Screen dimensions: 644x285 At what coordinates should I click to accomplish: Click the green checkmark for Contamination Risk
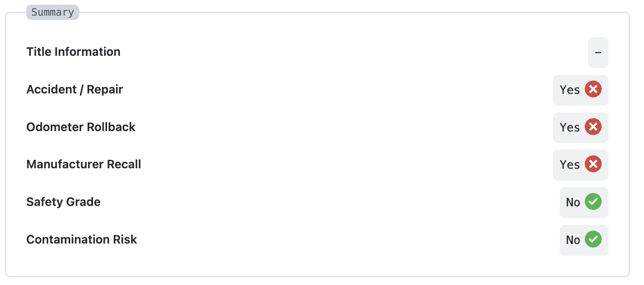(593, 240)
